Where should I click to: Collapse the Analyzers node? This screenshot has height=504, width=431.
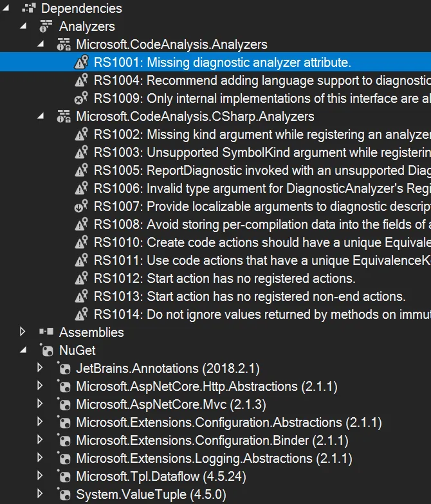tap(24, 27)
